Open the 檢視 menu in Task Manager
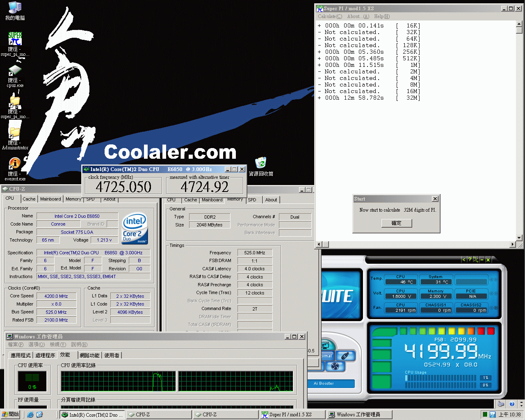The width and height of the screenshot is (525, 420). (58, 345)
